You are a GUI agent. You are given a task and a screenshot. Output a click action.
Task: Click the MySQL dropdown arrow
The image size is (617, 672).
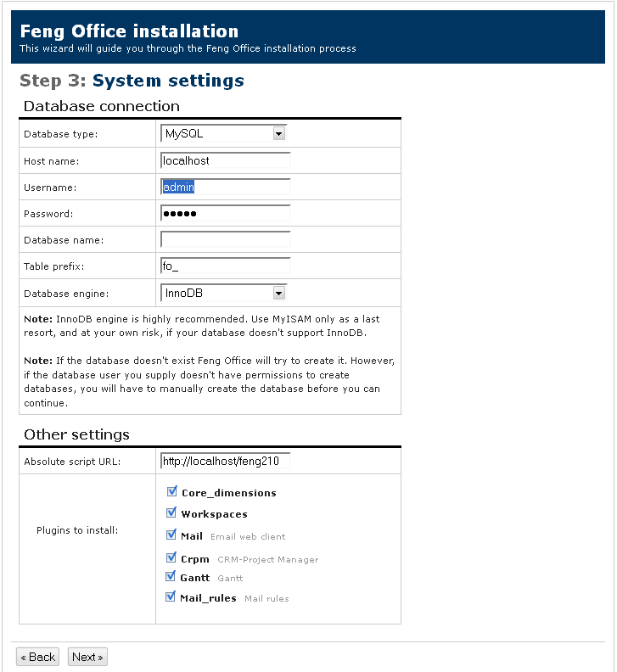[278, 134]
